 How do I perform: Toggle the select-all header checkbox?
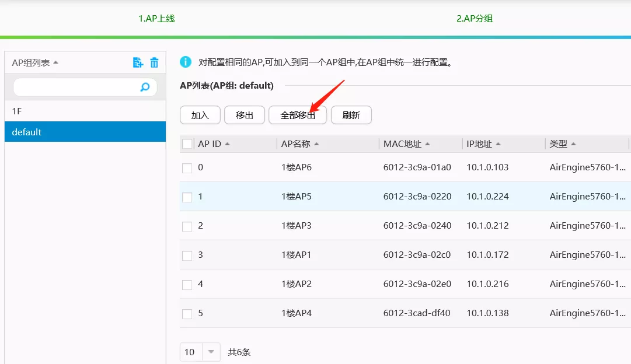coord(187,144)
